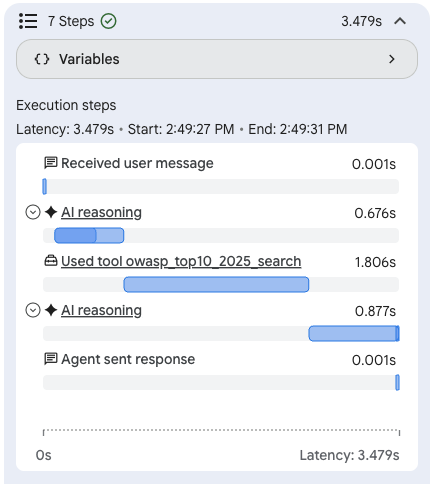The height and width of the screenshot is (484, 435).
Task: Click the toolbox icon beside owasp_top10_2025_search
Action: (51, 261)
